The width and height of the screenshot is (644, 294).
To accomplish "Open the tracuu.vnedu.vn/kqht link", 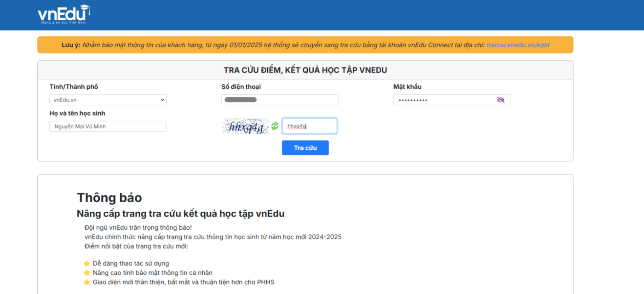I will 518,45.
